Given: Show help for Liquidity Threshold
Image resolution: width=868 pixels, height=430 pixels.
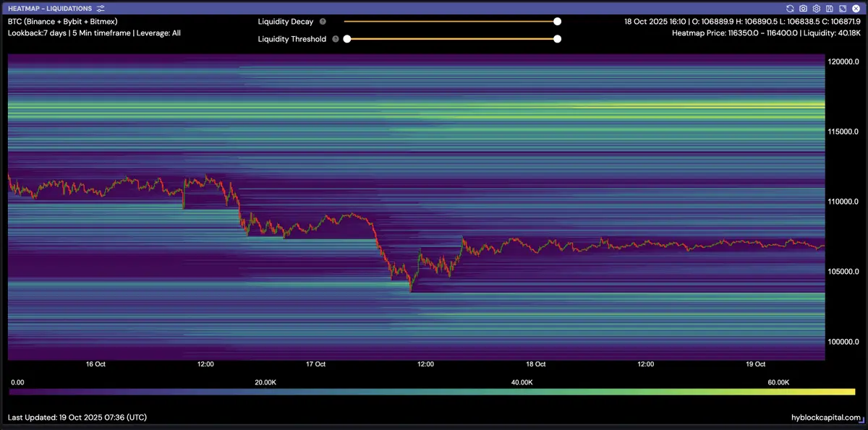Looking at the screenshot, I should pyautogui.click(x=336, y=39).
